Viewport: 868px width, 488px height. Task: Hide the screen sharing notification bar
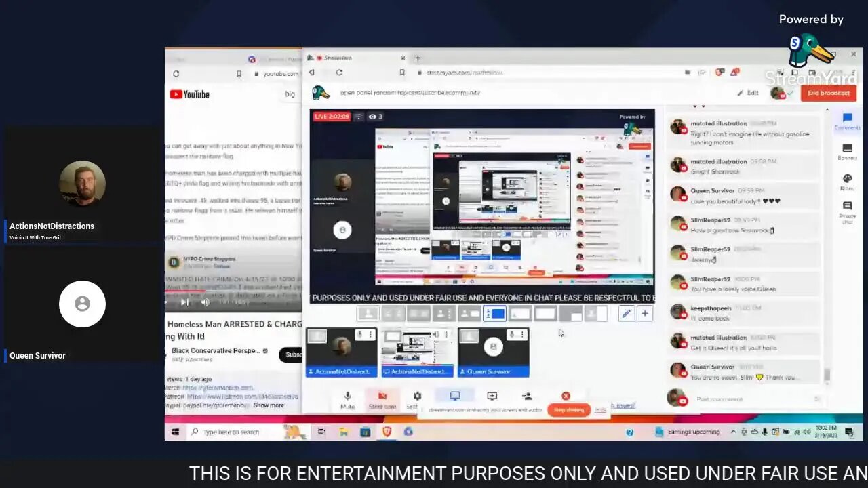[600, 410]
